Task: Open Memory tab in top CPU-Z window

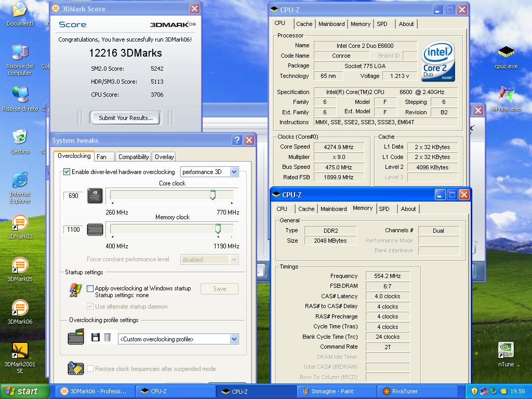Action: 361,24
